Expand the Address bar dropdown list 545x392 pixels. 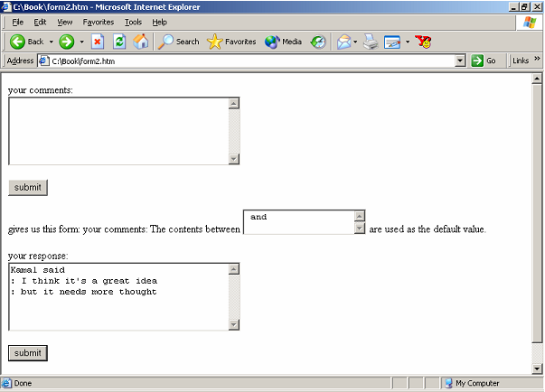click(460, 61)
